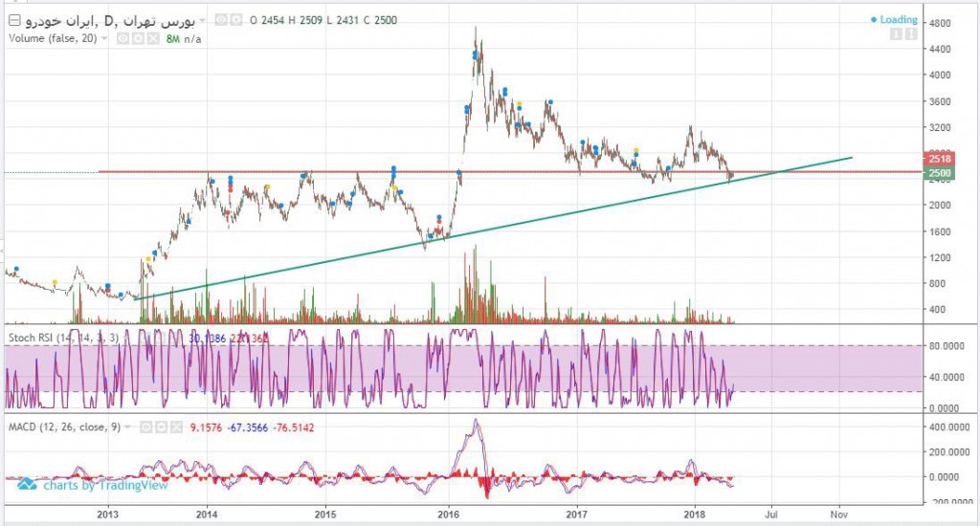
Task: Select the green 2500 current price label
Action: [x=940, y=173]
